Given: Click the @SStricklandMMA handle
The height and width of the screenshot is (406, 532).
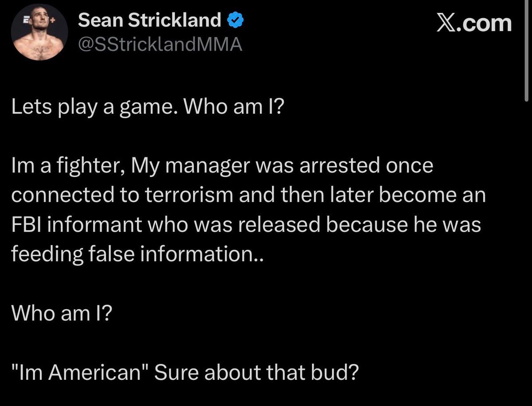Looking at the screenshot, I should [160, 44].
